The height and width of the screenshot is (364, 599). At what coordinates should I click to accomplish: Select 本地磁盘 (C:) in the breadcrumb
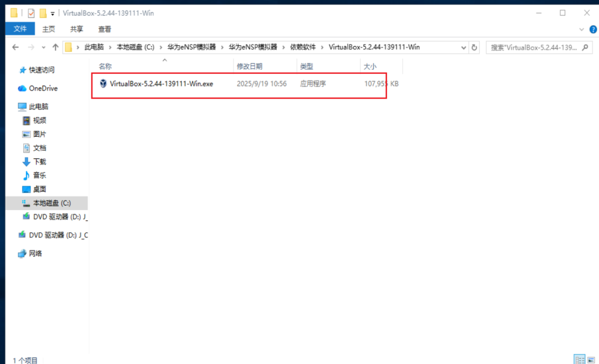tap(135, 47)
